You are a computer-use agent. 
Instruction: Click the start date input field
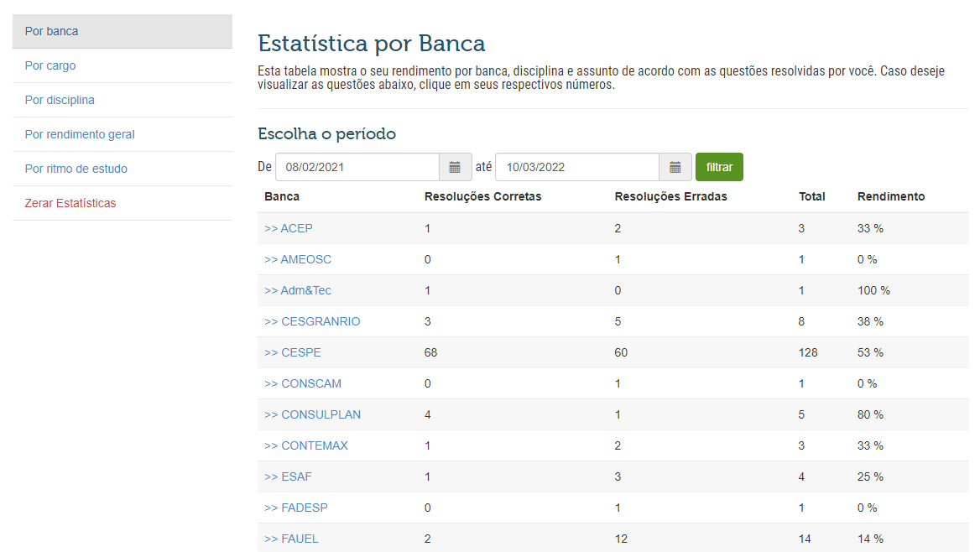(357, 166)
